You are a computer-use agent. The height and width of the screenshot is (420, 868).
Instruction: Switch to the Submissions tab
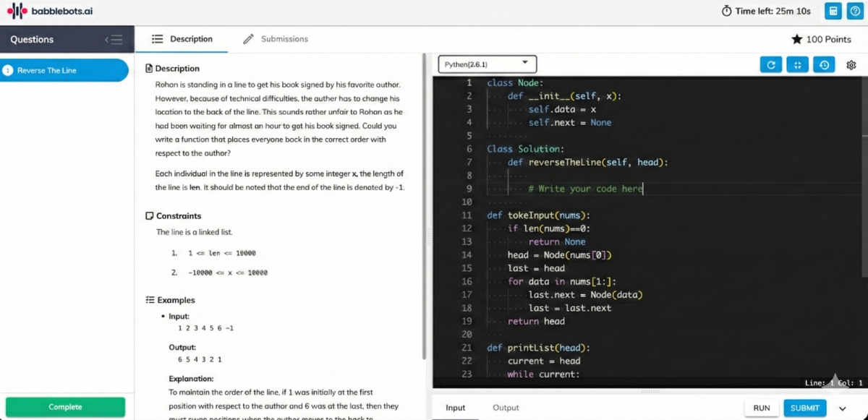click(276, 39)
